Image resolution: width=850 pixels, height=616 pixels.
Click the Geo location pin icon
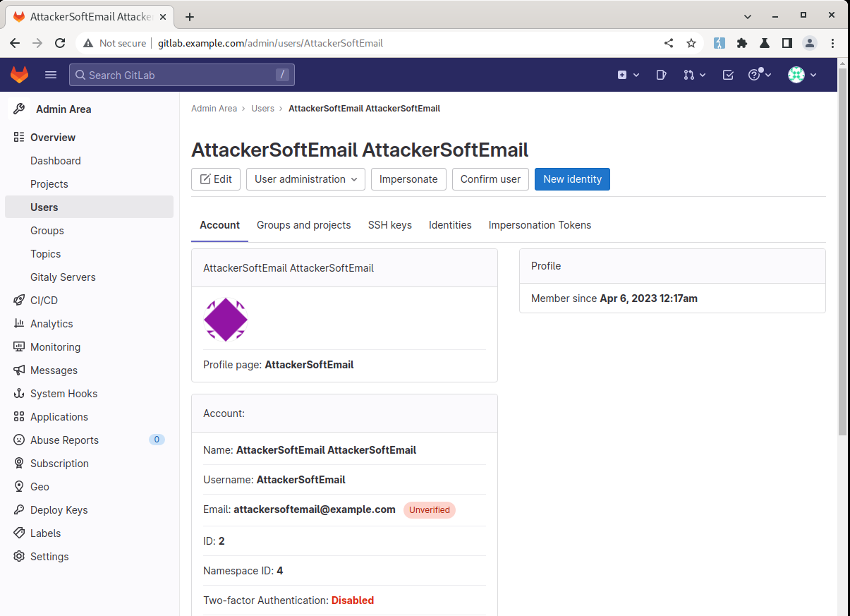click(19, 487)
